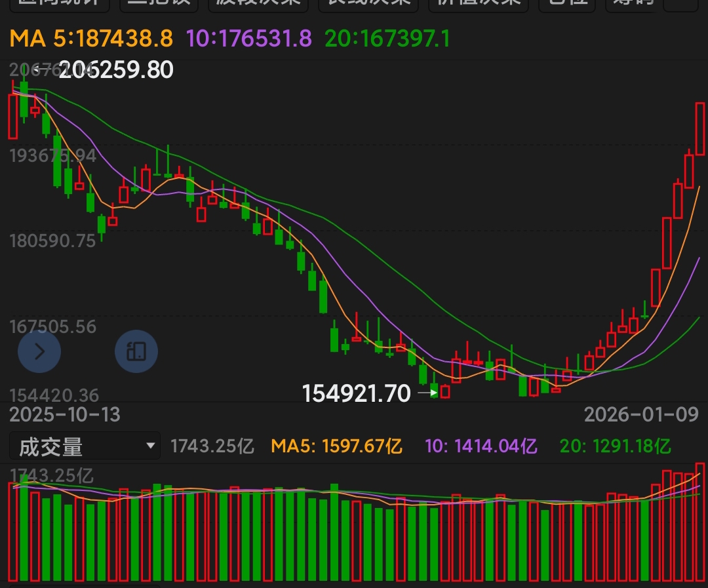
Task: Click the purple 10:176531.8 MA value
Action: tap(249, 38)
